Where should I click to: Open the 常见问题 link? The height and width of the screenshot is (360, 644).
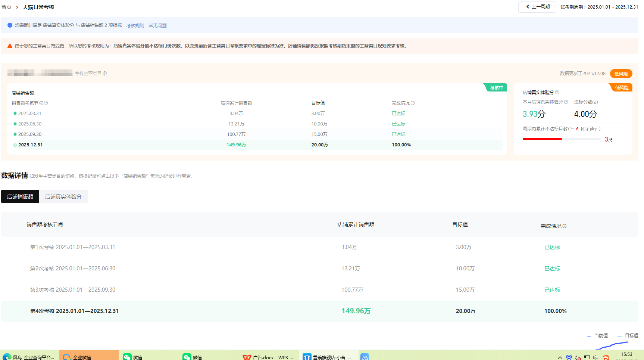(157, 25)
